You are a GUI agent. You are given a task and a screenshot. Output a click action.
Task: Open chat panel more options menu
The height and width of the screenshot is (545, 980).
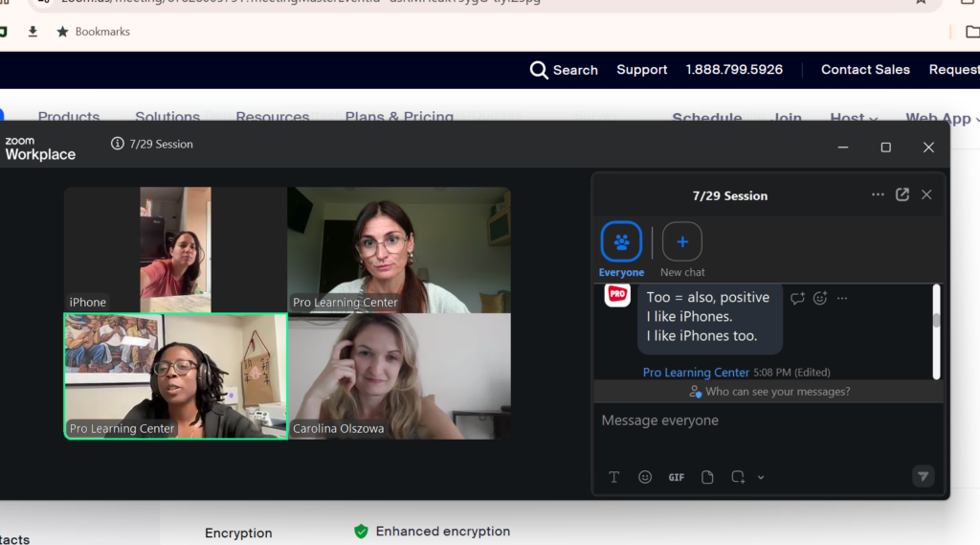click(x=878, y=194)
